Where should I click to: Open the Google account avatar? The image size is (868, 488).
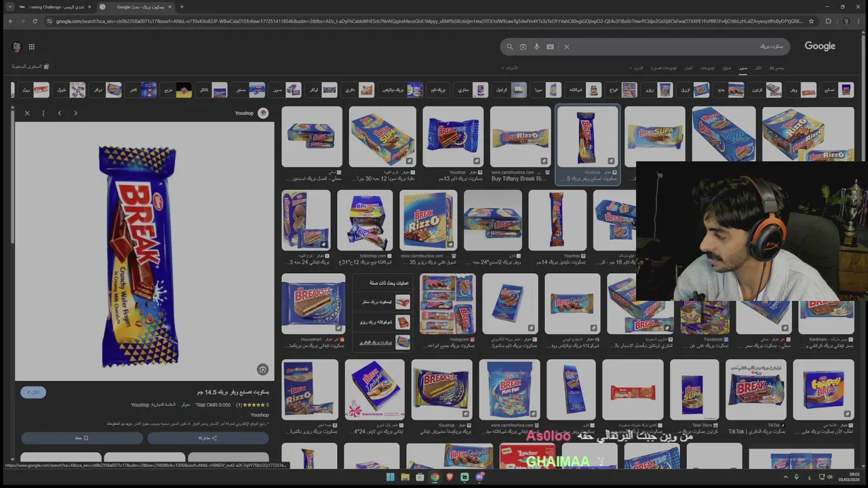pyautogui.click(x=16, y=47)
